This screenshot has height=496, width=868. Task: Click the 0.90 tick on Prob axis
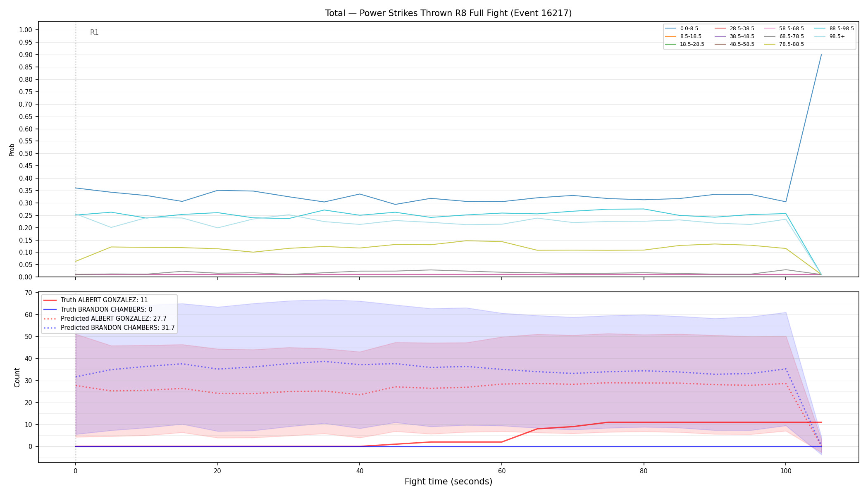click(x=26, y=55)
